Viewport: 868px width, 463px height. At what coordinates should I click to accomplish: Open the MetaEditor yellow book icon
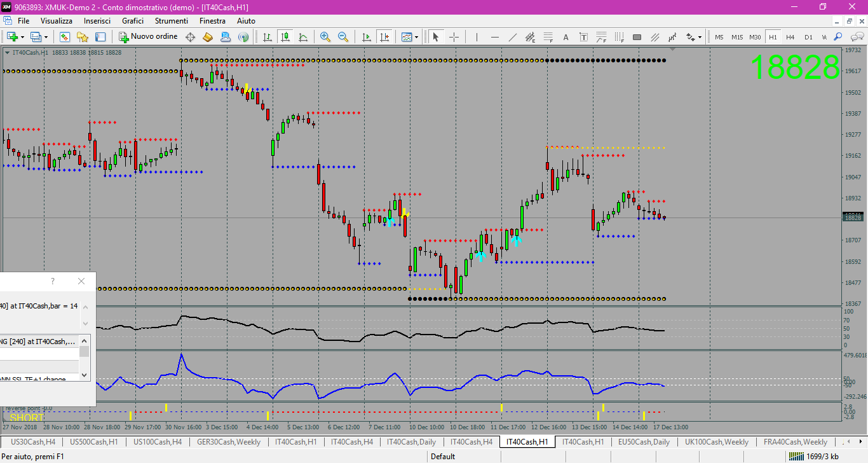point(208,37)
